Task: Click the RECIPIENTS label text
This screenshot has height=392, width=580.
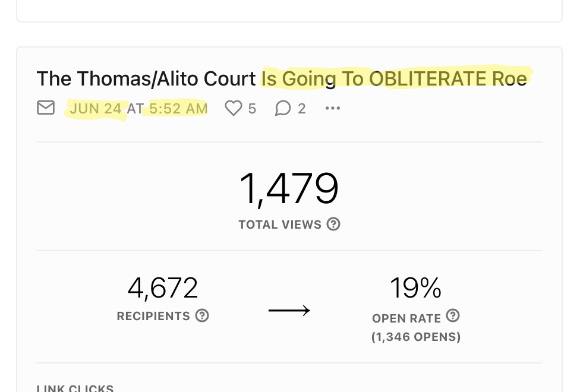Action: point(153,316)
